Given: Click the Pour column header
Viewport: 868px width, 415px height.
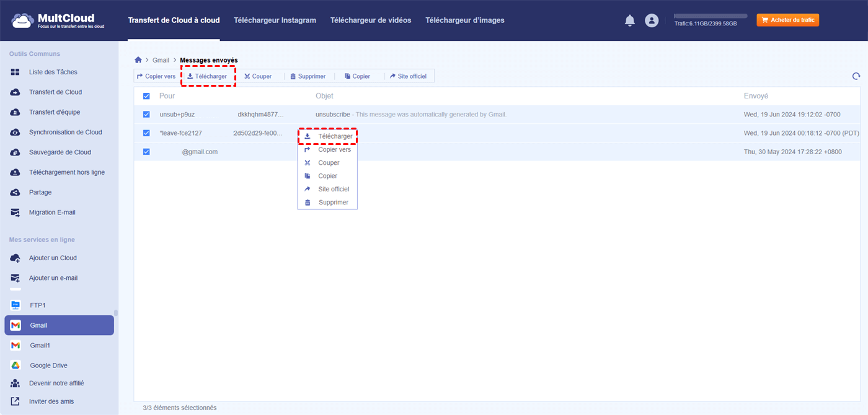Looking at the screenshot, I should (x=167, y=96).
